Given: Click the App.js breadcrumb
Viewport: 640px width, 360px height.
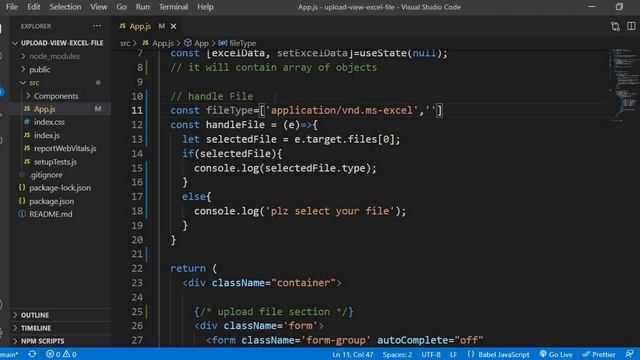Looking at the screenshot, I should coord(158,43).
